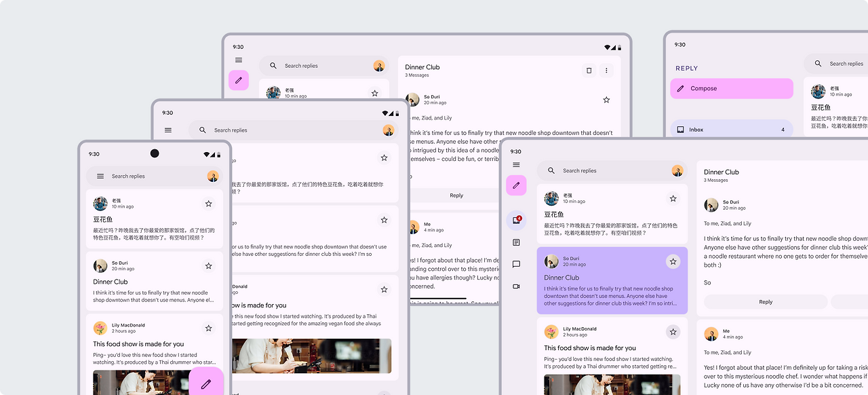Open the food show photo on the front right tablet
Screen dimensions: 868x395
[x=612, y=385]
